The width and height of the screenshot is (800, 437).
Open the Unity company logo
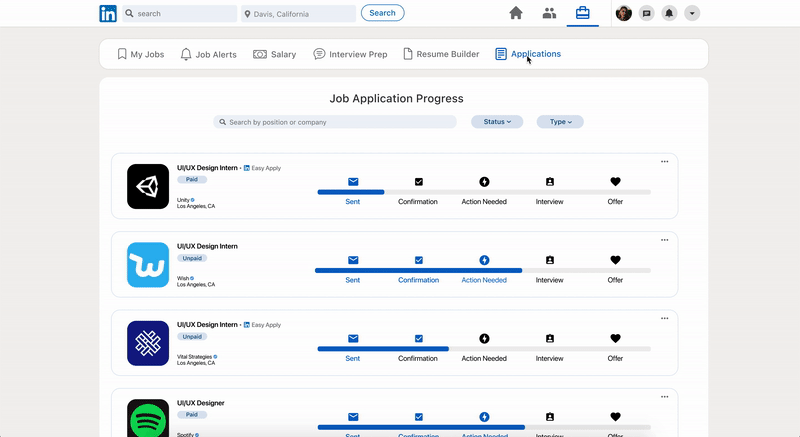click(x=148, y=187)
